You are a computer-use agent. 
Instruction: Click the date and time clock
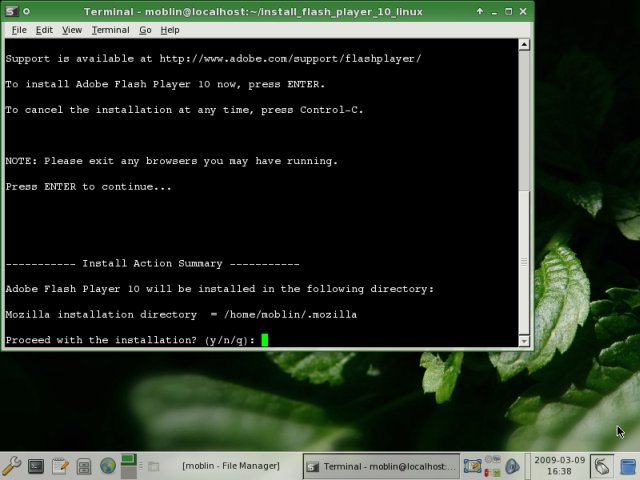(559, 466)
